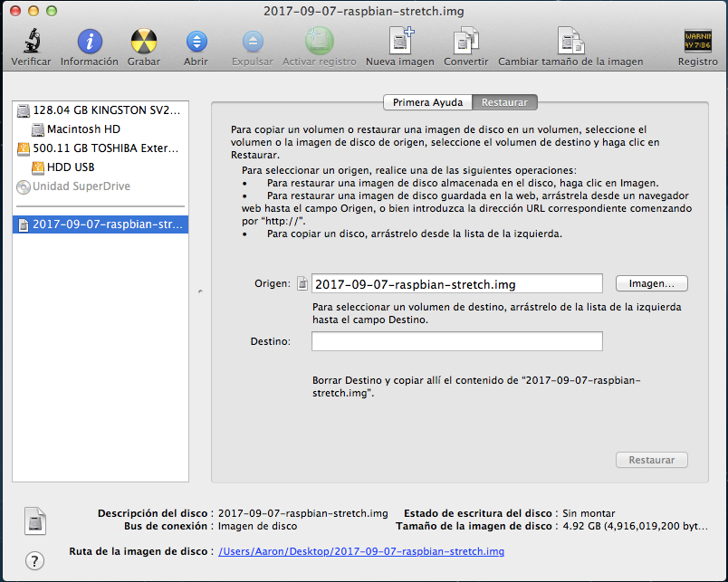Click the Abrir toolbar icon
The width and height of the screenshot is (728, 582).
tap(196, 42)
